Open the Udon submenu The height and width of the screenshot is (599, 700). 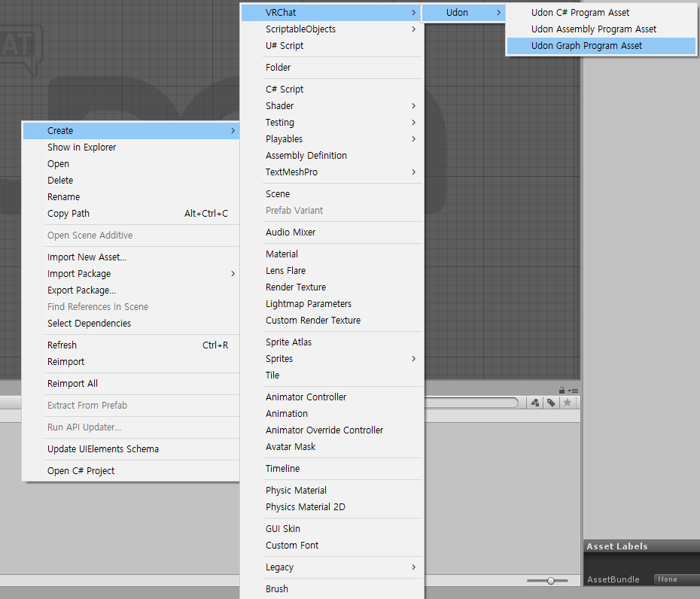pyautogui.click(x=464, y=13)
